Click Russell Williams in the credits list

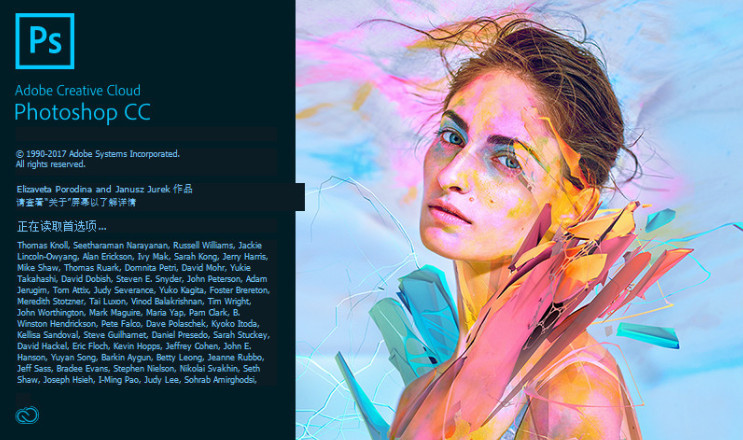(203, 245)
